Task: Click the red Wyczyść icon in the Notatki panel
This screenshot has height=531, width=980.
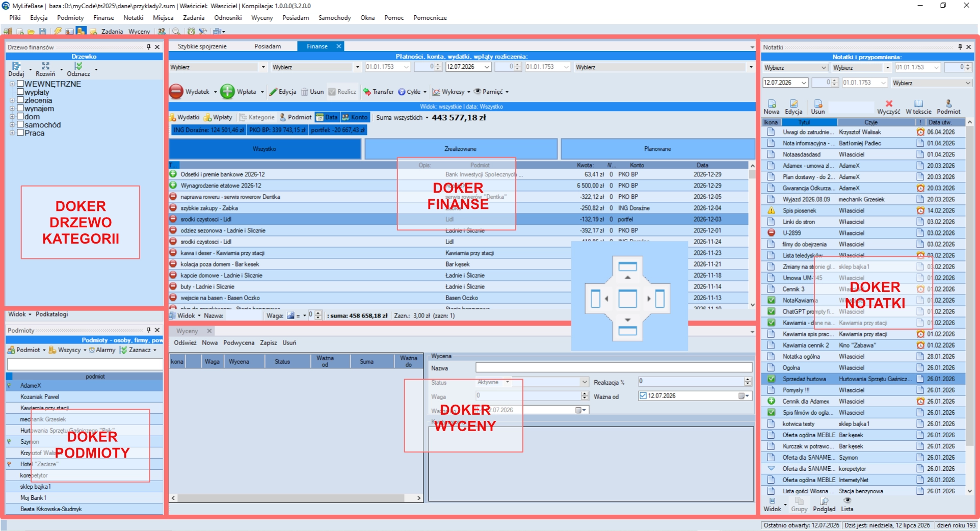Action: pos(889,103)
